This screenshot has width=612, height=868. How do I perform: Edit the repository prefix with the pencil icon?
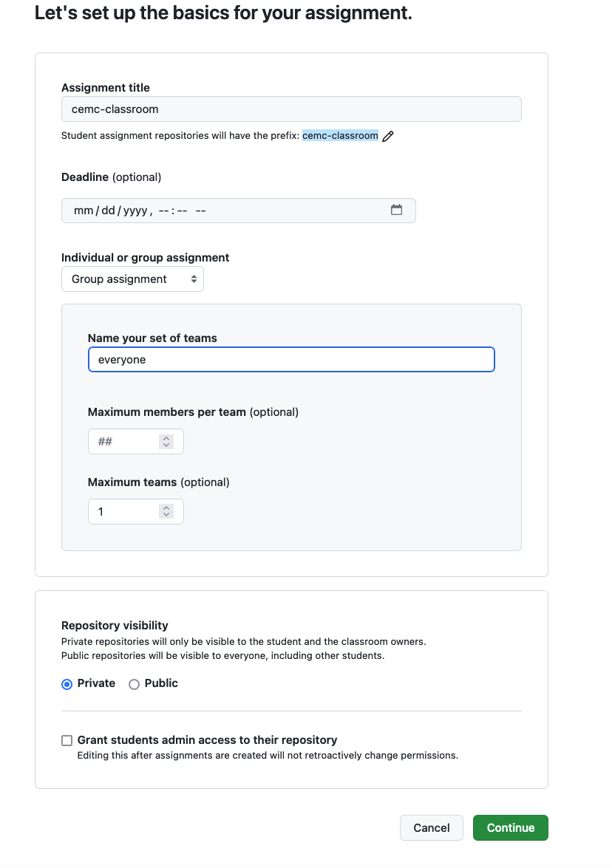[389, 136]
